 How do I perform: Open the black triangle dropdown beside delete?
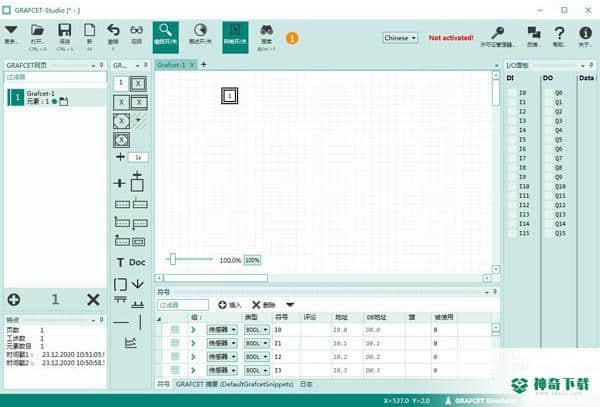pyautogui.click(x=290, y=305)
